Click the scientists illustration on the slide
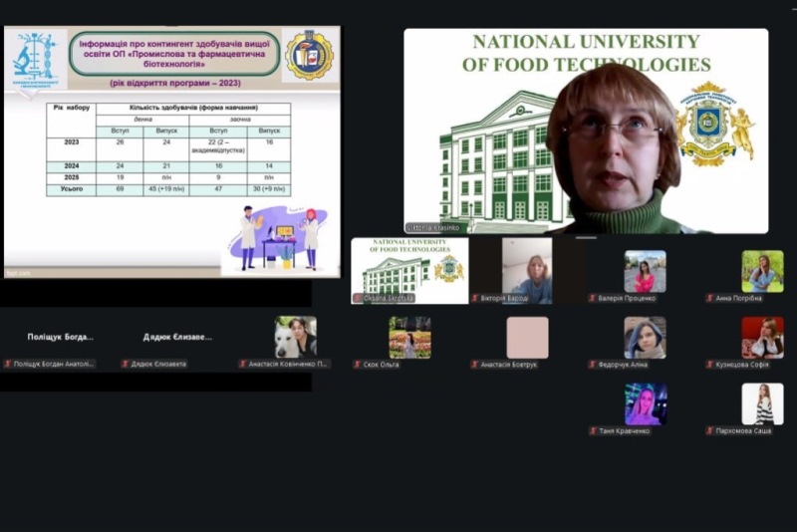This screenshot has width=797, height=532. coord(277,238)
